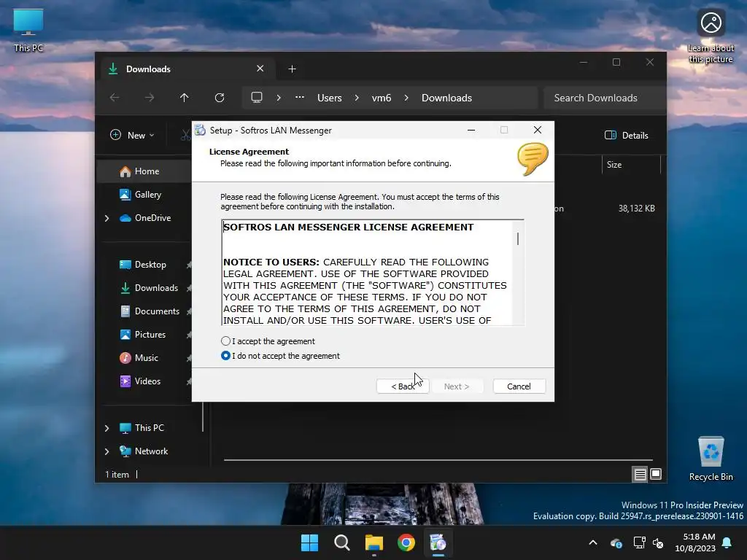The height and width of the screenshot is (560, 747).
Task: Open Downloads folder in Explorer sidebar
Action: coord(156,287)
